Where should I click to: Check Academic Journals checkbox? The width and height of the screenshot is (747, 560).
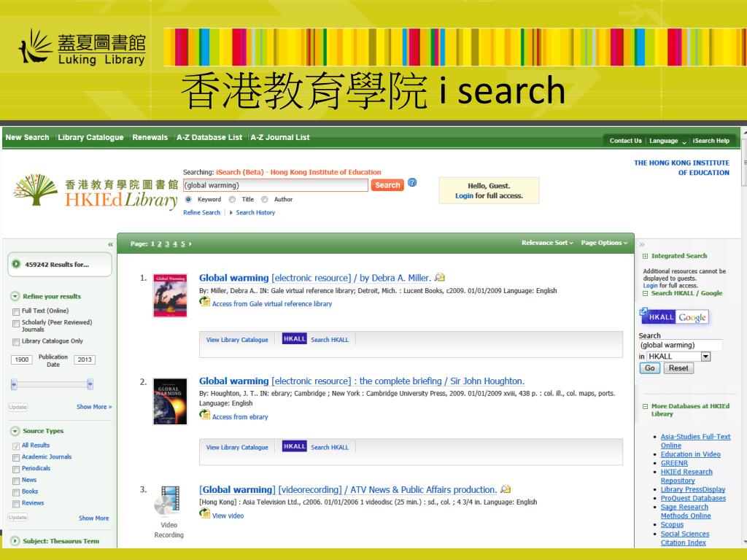[x=16, y=458]
